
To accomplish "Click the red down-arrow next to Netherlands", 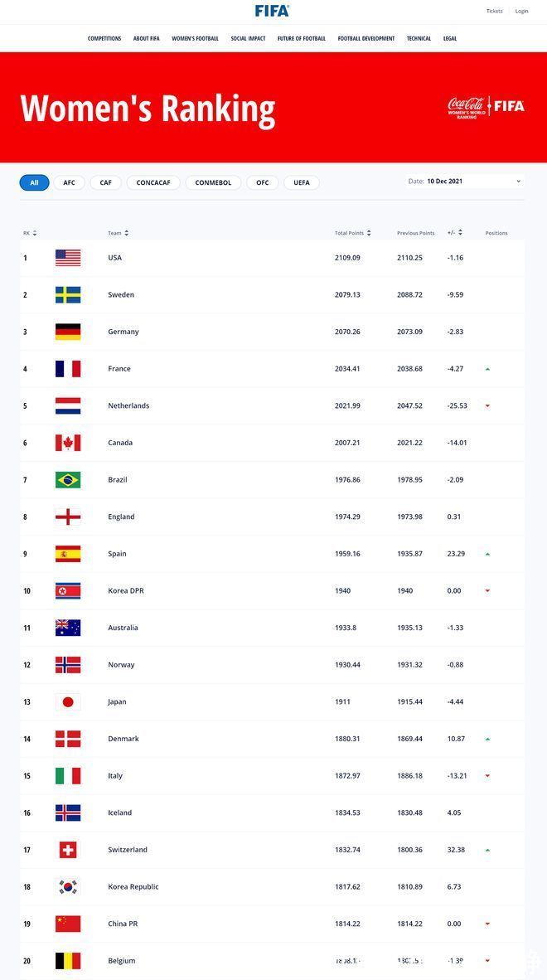I will [487, 406].
